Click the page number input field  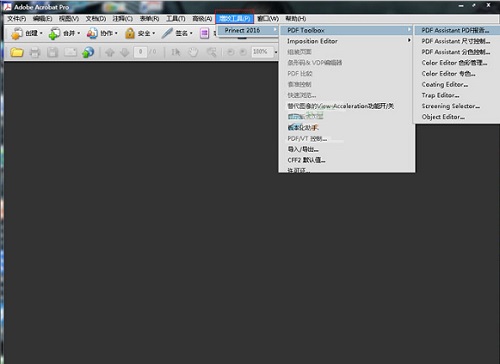pyautogui.click(x=140, y=52)
